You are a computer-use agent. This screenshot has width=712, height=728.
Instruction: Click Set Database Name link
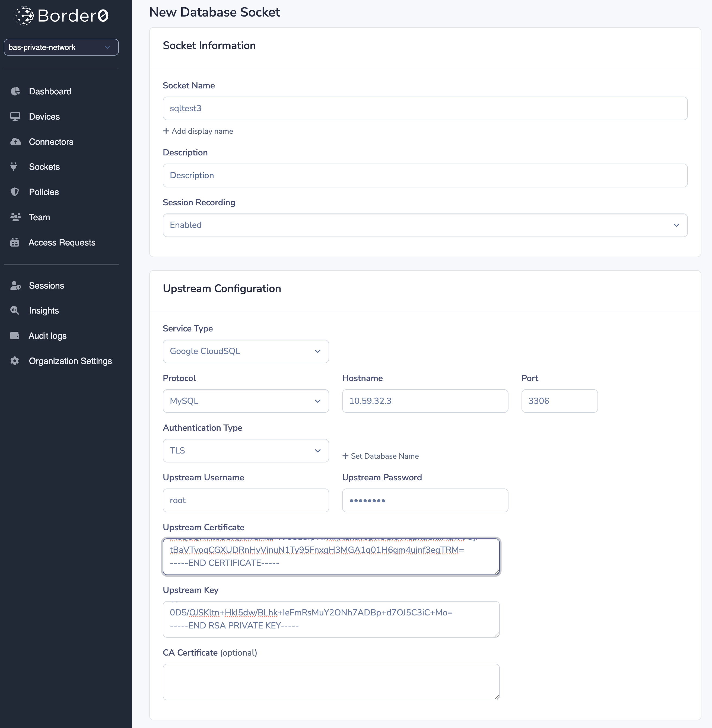pos(381,456)
